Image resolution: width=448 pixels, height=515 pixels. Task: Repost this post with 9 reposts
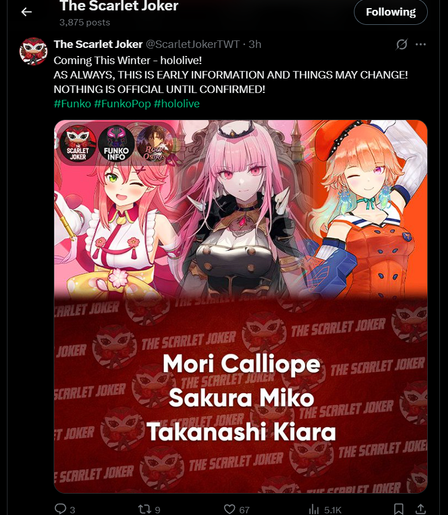click(x=149, y=509)
